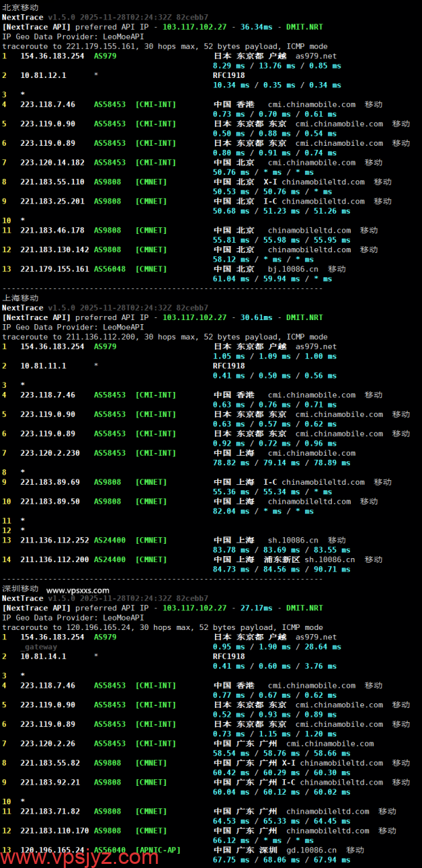Click the AS56040 label
The width and height of the screenshot is (422, 868).
110,850
